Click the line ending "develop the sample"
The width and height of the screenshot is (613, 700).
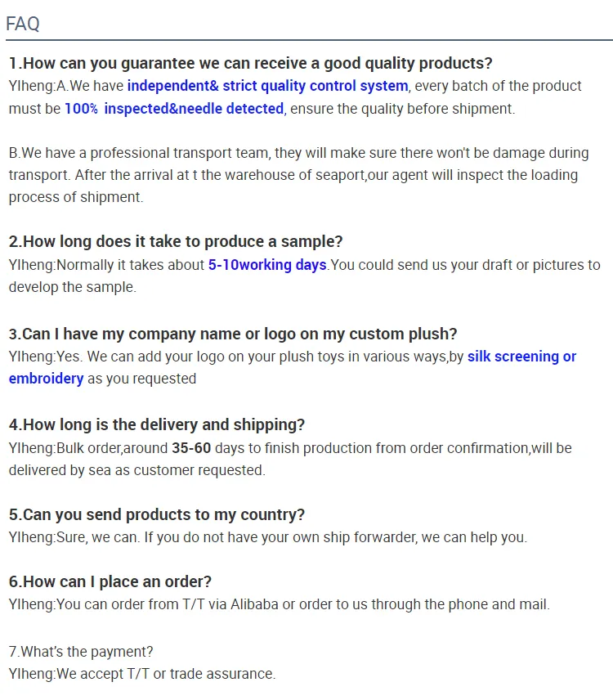pyautogui.click(x=73, y=288)
